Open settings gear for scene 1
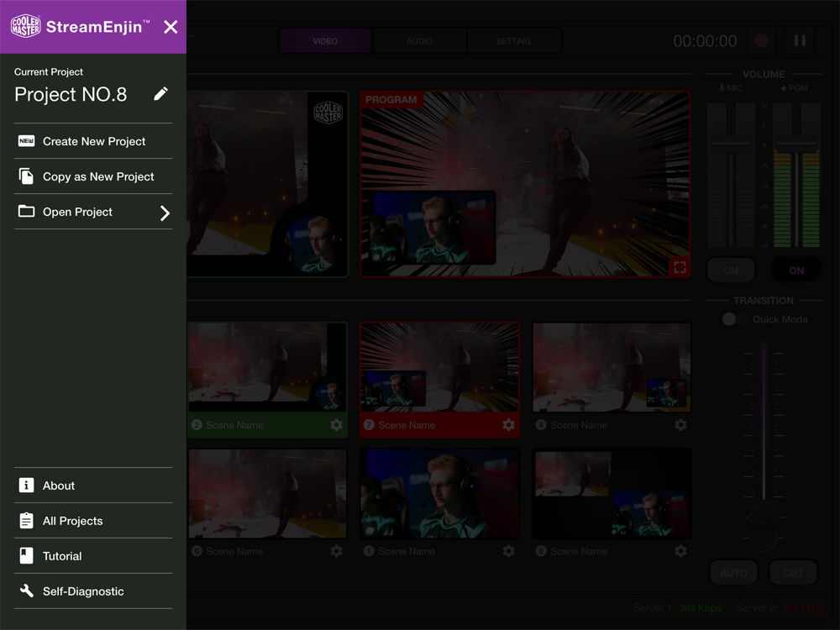This screenshot has height=630, width=840. pos(508,551)
